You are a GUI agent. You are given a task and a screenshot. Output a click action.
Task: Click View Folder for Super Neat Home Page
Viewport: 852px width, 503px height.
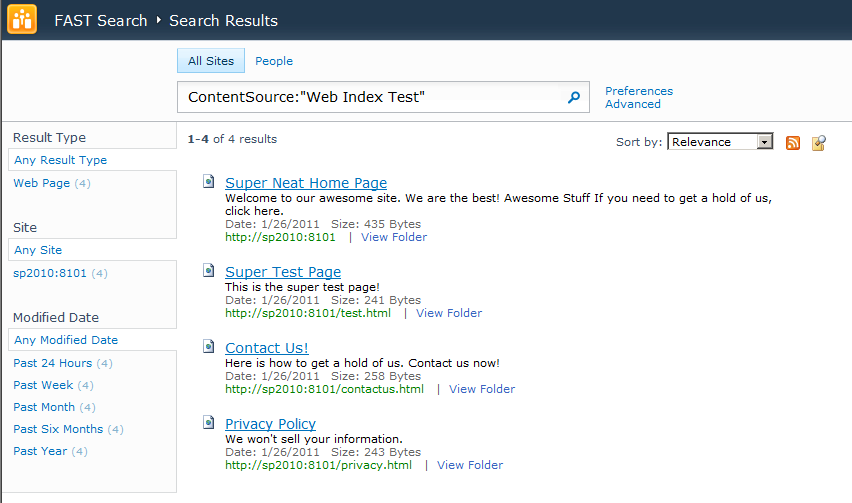394,237
